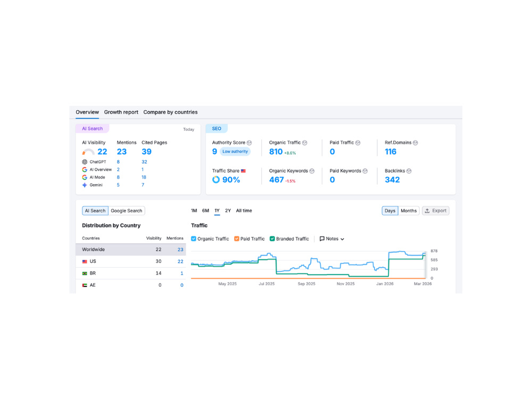Toggle the Paid Traffic checkbox
532x399 pixels.
(x=237, y=239)
